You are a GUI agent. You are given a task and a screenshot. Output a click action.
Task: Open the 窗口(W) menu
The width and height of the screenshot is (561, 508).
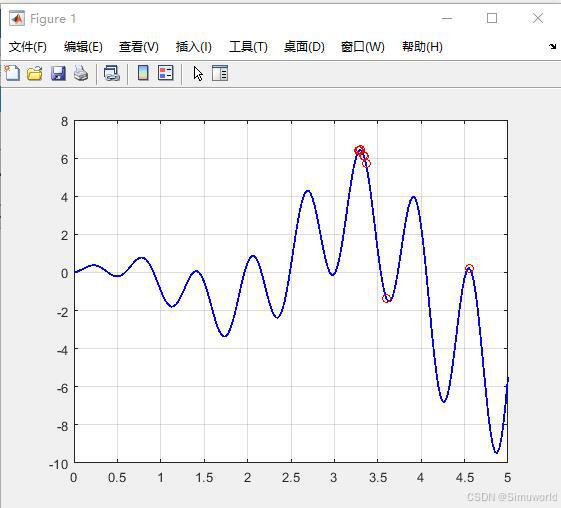pos(362,47)
